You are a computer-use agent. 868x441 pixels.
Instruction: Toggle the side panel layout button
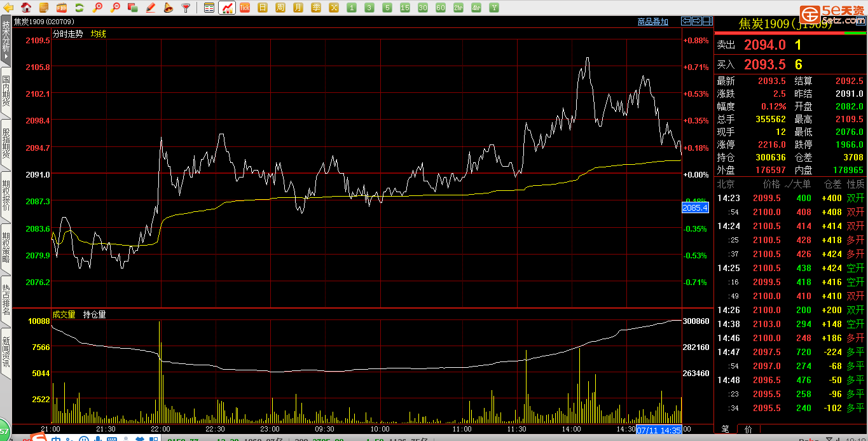click(x=708, y=21)
